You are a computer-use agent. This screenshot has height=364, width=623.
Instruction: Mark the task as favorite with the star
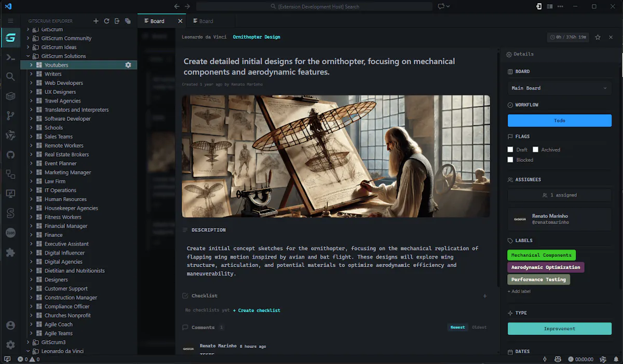598,37
